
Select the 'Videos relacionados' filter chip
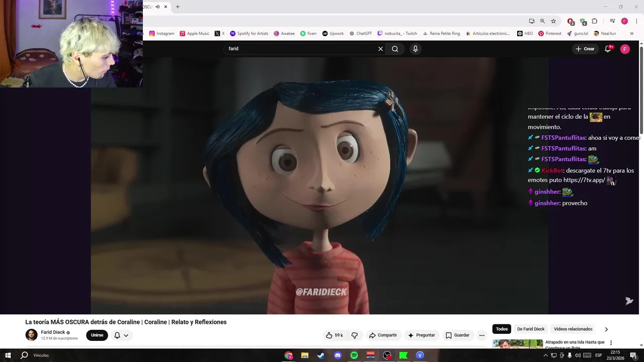click(573, 329)
